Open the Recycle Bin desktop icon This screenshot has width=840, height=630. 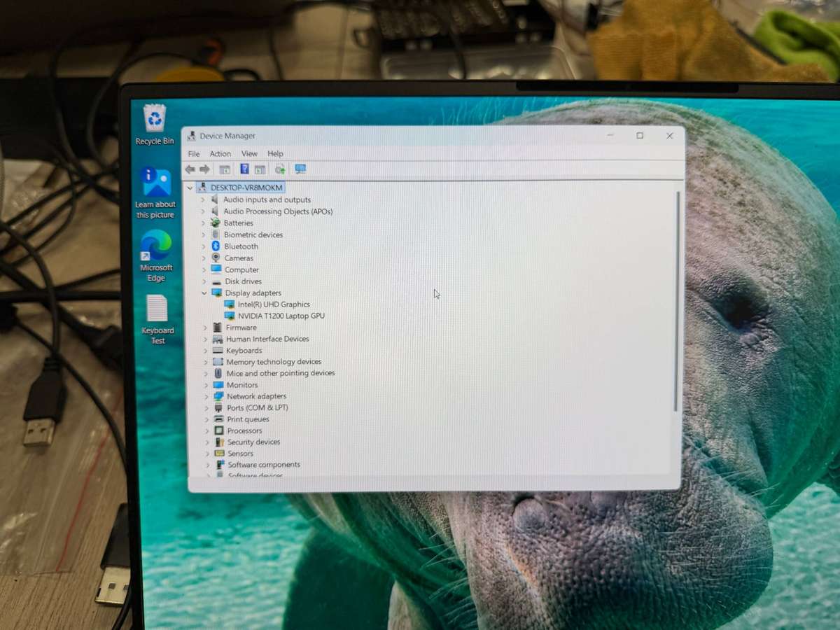click(155, 125)
